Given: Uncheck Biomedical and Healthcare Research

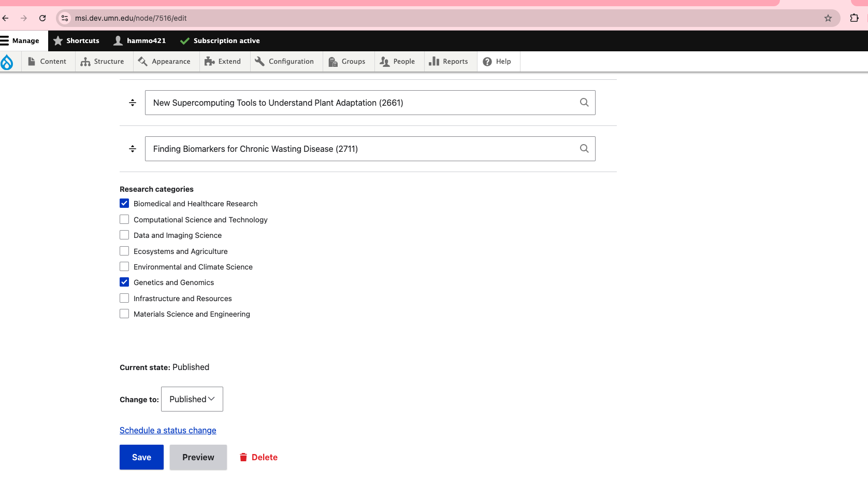Looking at the screenshot, I should pyautogui.click(x=124, y=204).
